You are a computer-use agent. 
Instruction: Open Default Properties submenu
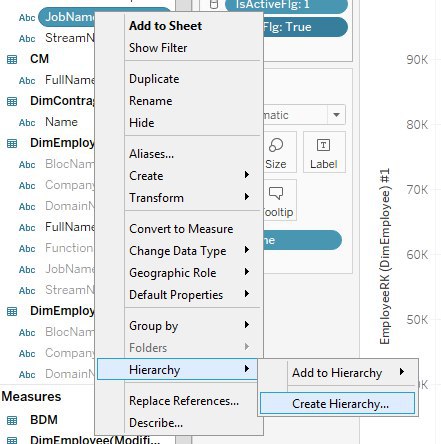pyautogui.click(x=192, y=295)
